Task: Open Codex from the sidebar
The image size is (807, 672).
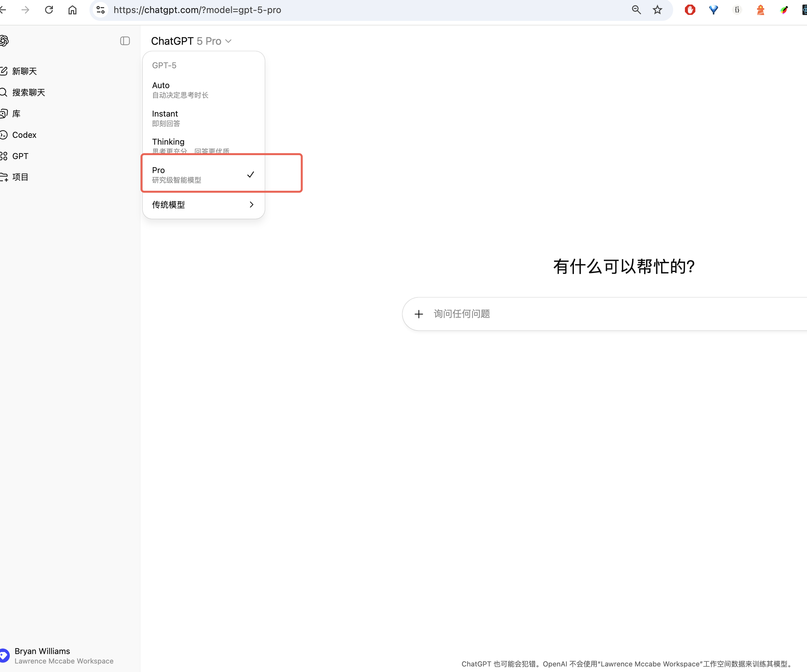Action: pos(24,135)
